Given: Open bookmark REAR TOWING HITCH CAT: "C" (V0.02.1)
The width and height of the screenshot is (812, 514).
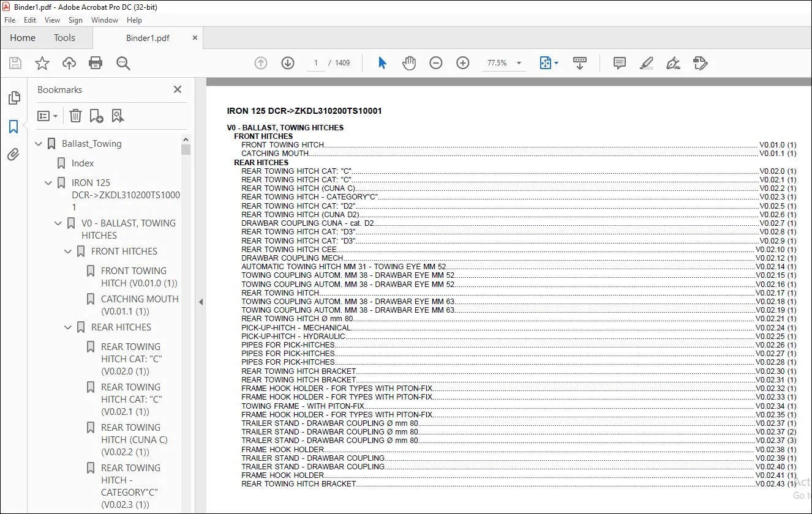Looking at the screenshot, I should [x=132, y=400].
